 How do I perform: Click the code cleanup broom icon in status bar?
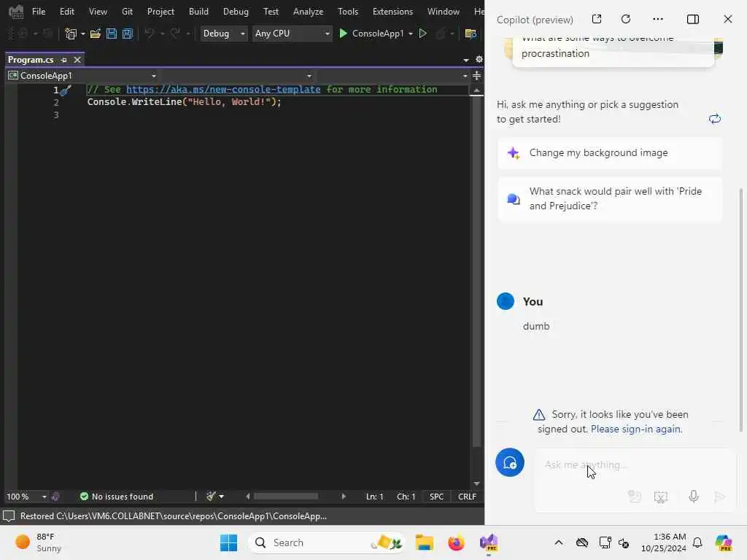211,496
